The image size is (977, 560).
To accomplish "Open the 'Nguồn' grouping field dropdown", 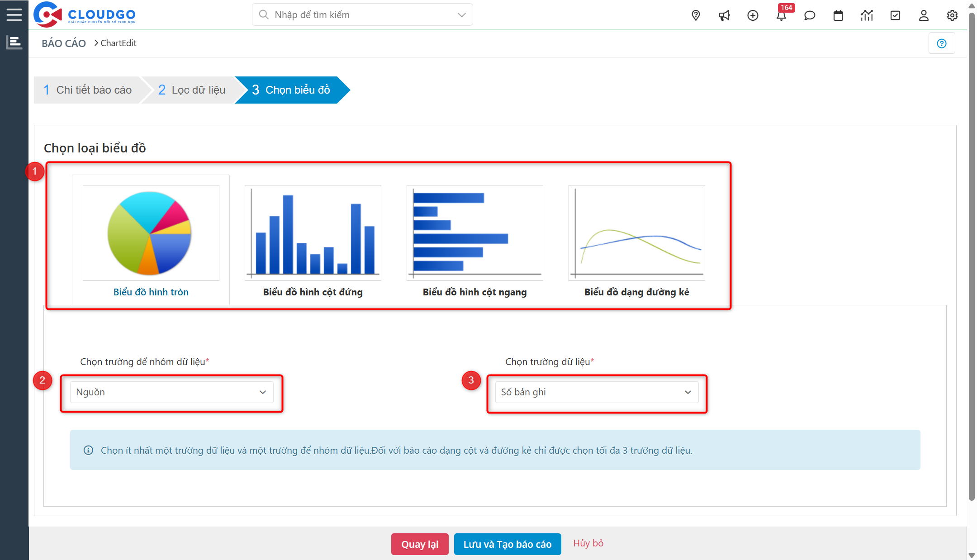I will pyautogui.click(x=172, y=392).
